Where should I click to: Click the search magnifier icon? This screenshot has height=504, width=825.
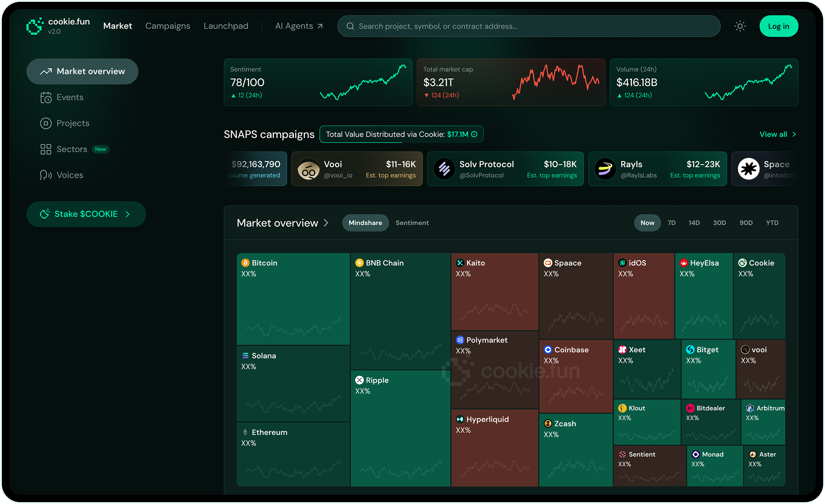pyautogui.click(x=350, y=26)
